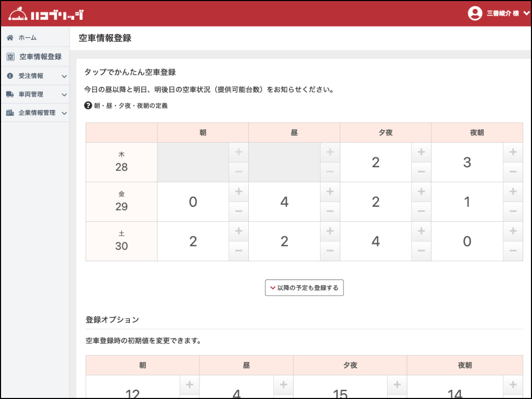Click the 以降の予定も登録する button

304,287
